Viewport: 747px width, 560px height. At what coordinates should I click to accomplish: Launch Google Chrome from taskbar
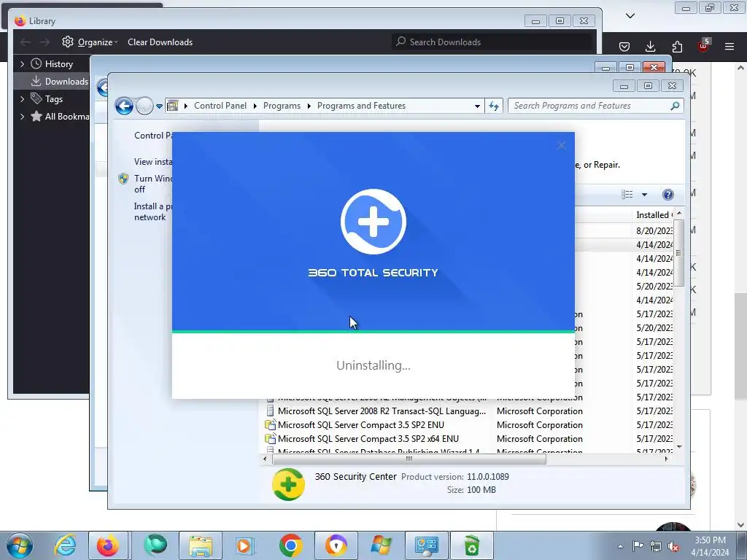(290, 545)
